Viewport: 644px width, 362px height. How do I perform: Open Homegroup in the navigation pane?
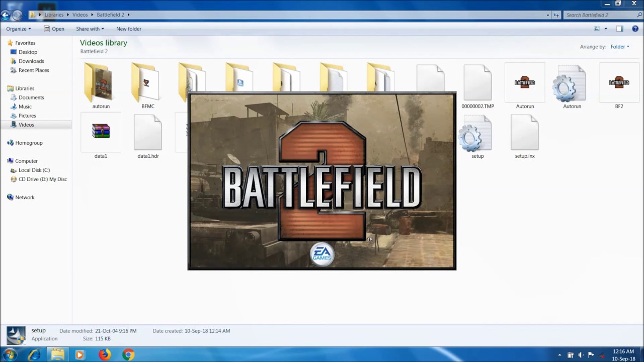pos(29,143)
